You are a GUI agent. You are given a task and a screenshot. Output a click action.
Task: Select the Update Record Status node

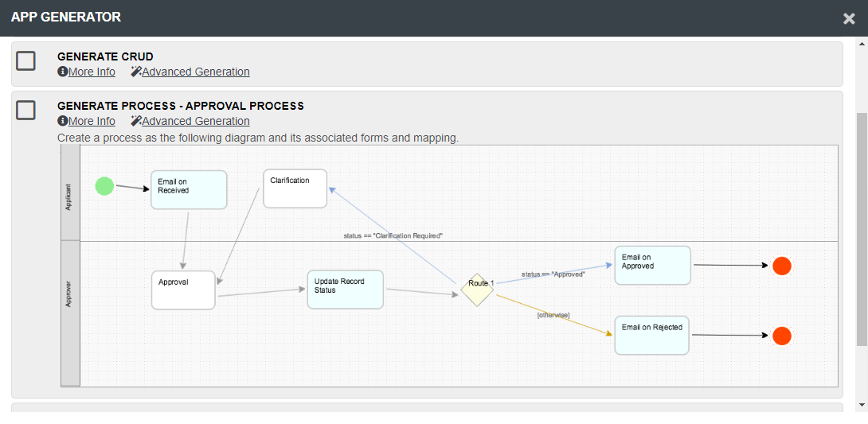[x=345, y=290]
